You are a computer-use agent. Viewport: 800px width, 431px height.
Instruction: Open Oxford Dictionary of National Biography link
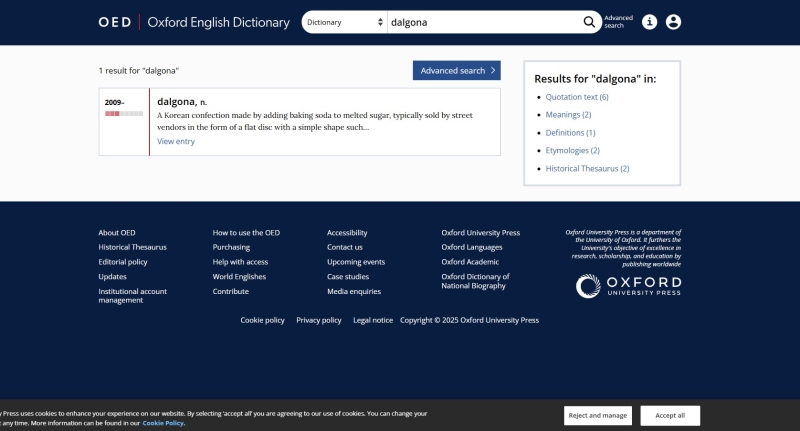coord(475,281)
